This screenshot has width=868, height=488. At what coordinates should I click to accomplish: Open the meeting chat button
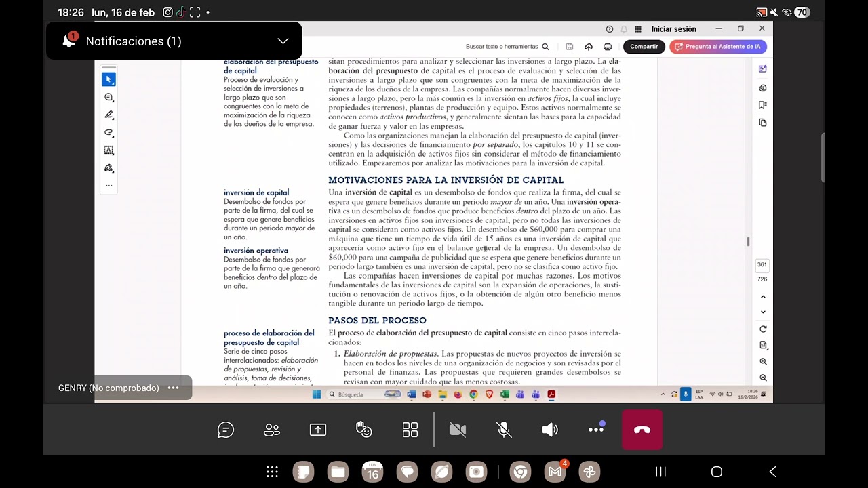(226, 430)
